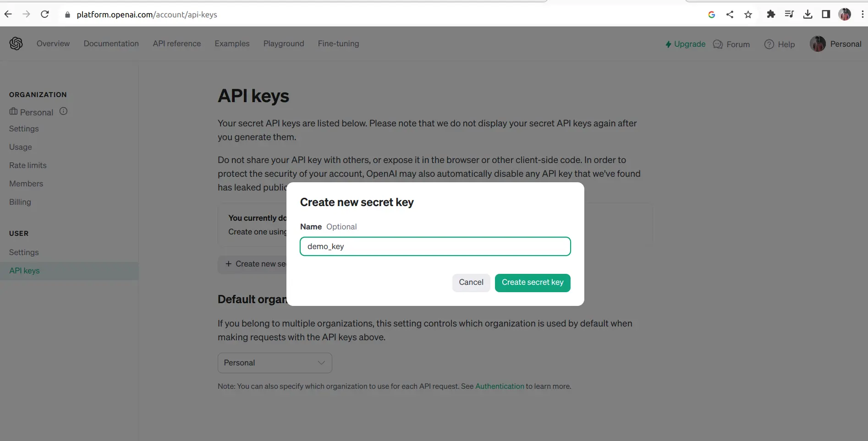This screenshot has width=868, height=441.
Task: Open Usage in the sidebar
Action: 21,147
